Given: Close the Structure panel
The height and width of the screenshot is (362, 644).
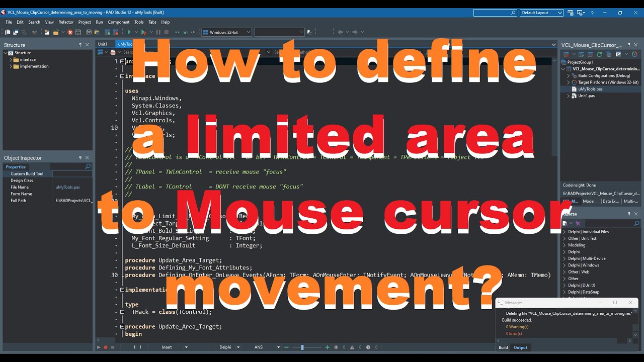Looking at the screenshot, I should pyautogui.click(x=87, y=45).
